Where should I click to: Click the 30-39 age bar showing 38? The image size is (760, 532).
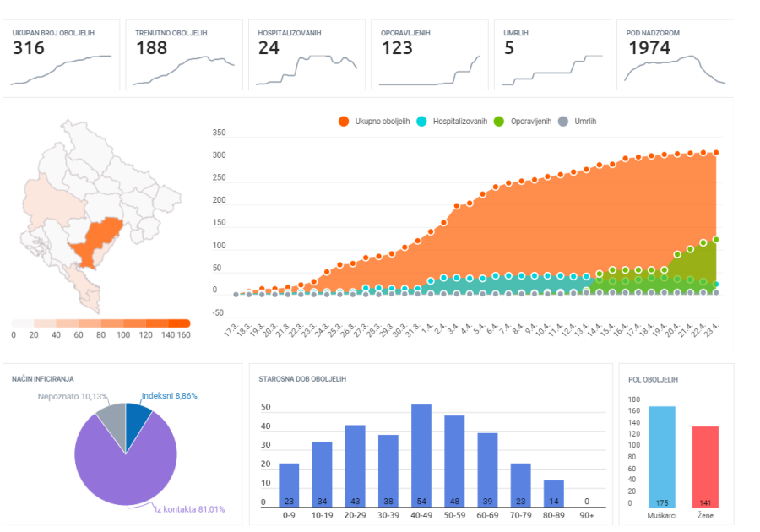388,471
